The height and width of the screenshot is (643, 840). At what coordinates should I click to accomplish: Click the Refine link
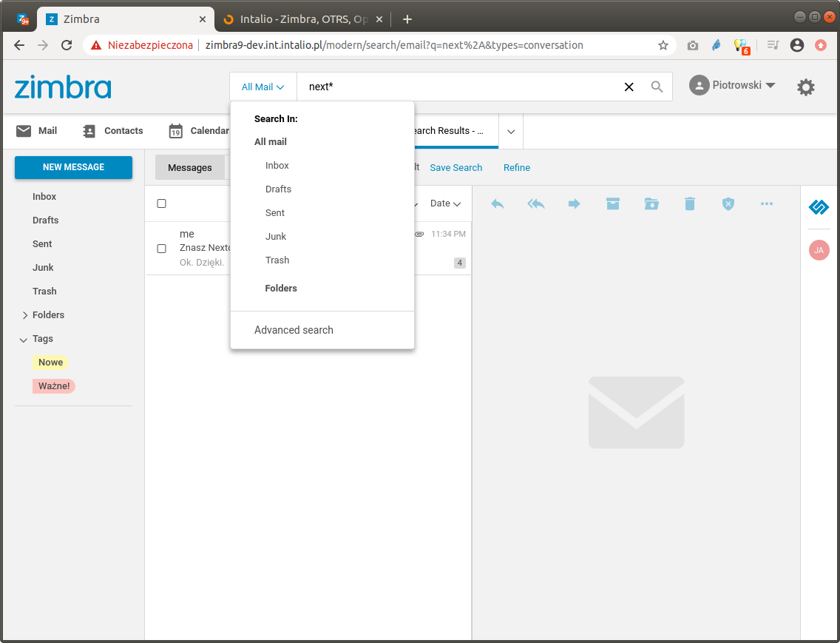[516, 168]
